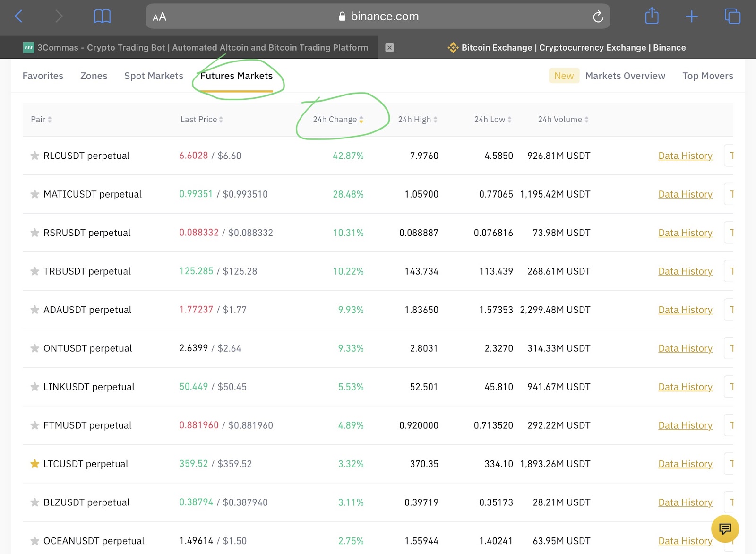
Task: Open Data History for OCEANUSDT
Action: point(685,541)
